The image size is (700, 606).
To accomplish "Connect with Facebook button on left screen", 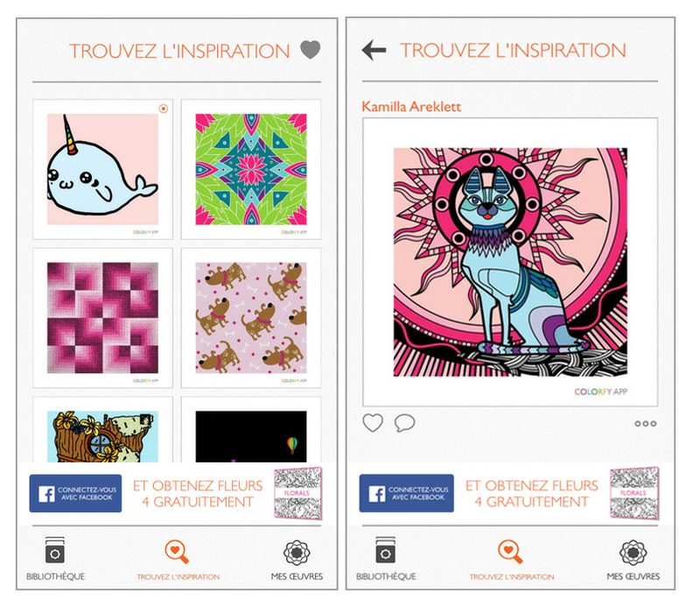I will coord(75,493).
